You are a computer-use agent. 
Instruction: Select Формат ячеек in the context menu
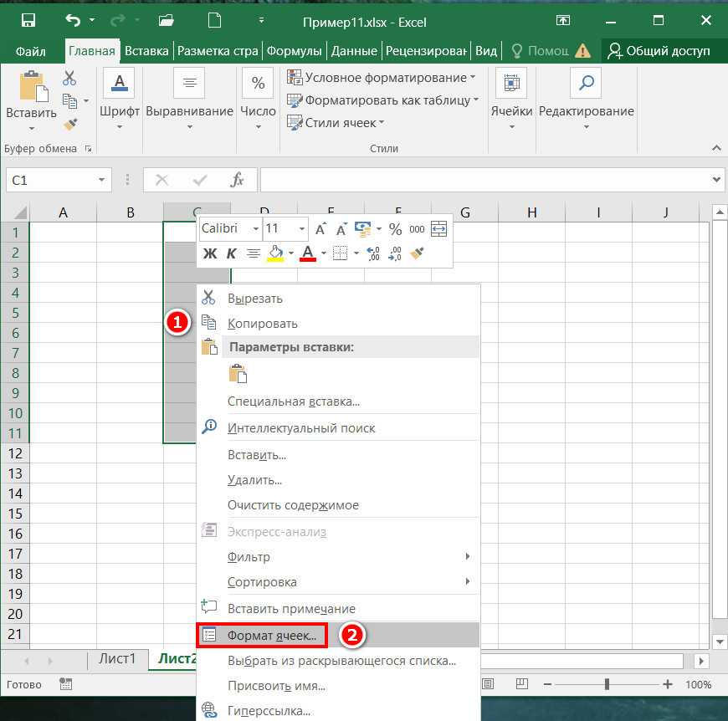tap(272, 636)
